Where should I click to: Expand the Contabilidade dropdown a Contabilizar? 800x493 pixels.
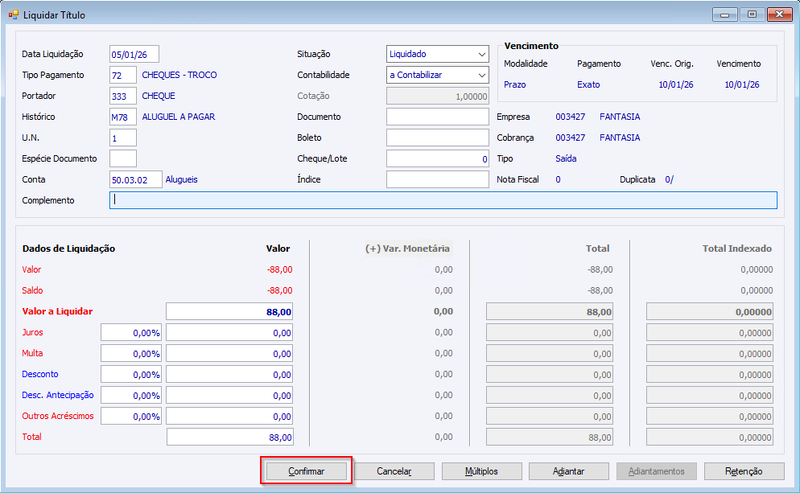pyautogui.click(x=437, y=75)
